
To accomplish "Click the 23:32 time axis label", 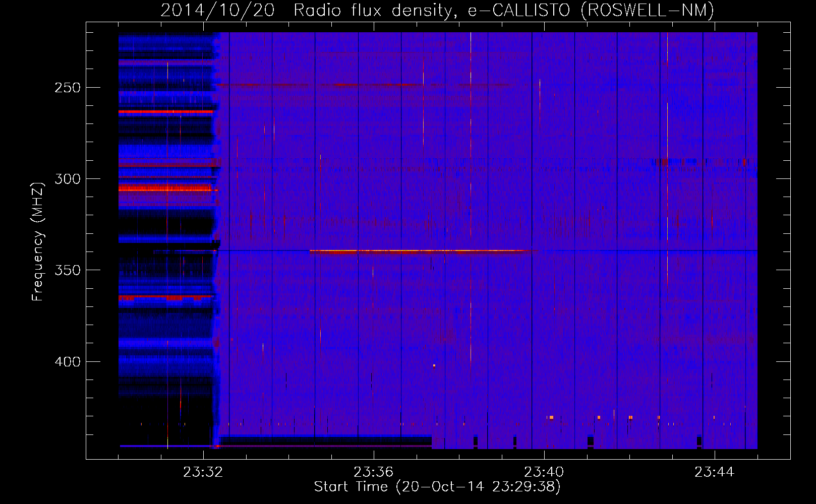I will pyautogui.click(x=203, y=472).
